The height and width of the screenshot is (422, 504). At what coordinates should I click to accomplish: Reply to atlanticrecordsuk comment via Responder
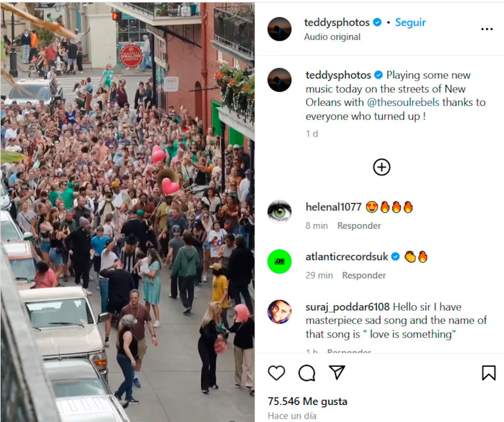[x=364, y=276]
